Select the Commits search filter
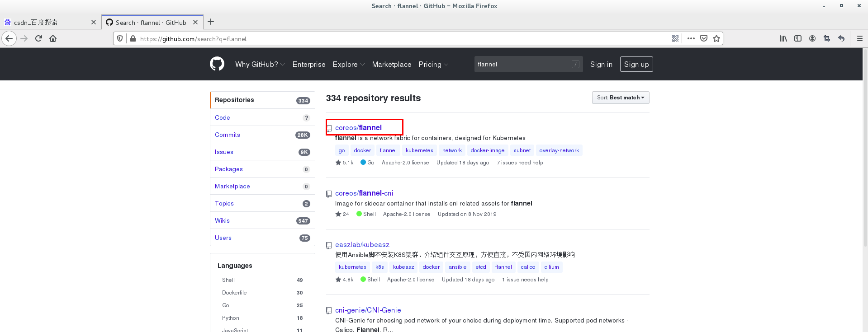This screenshot has height=332, width=868. pos(262,135)
